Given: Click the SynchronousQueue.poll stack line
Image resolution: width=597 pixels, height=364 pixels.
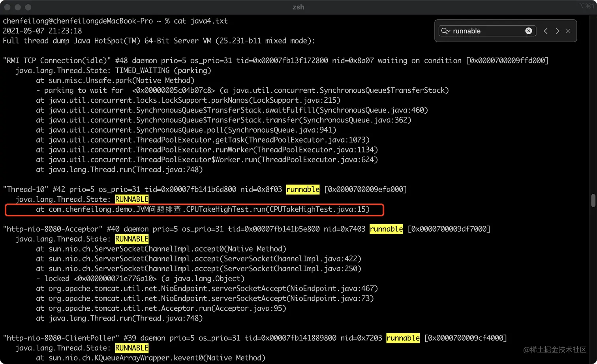Looking at the screenshot, I should (186, 130).
